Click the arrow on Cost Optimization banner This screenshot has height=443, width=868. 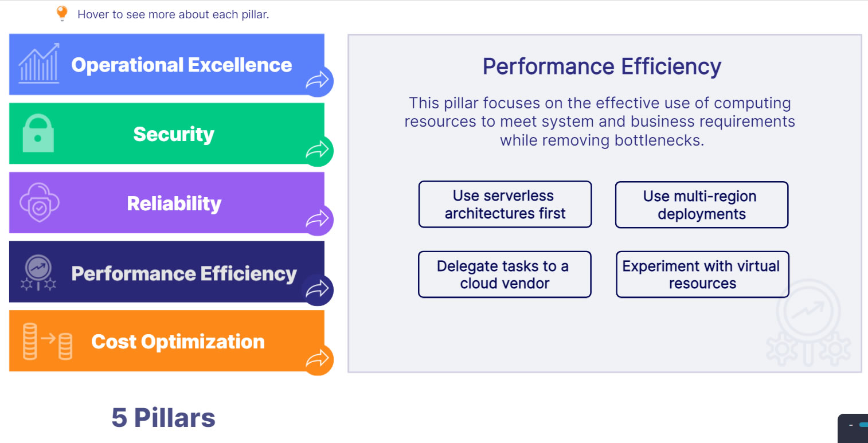[317, 359]
